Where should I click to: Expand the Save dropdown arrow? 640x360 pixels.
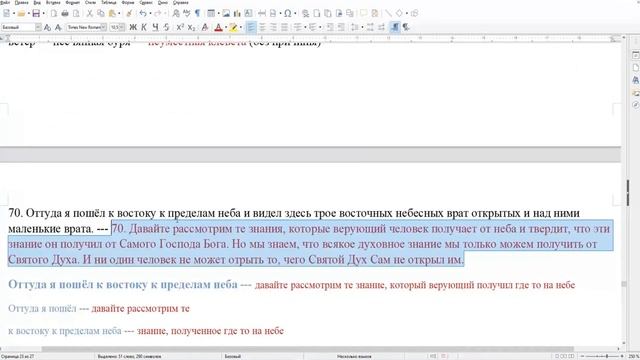click(x=44, y=13)
